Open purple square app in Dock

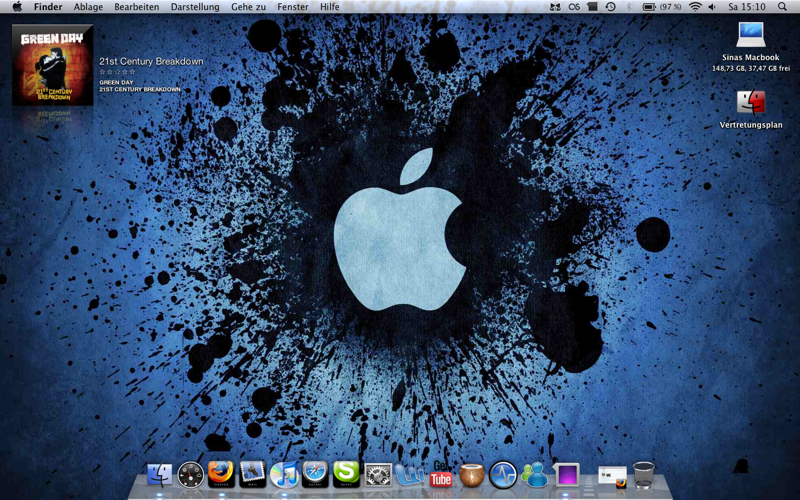tap(566, 475)
